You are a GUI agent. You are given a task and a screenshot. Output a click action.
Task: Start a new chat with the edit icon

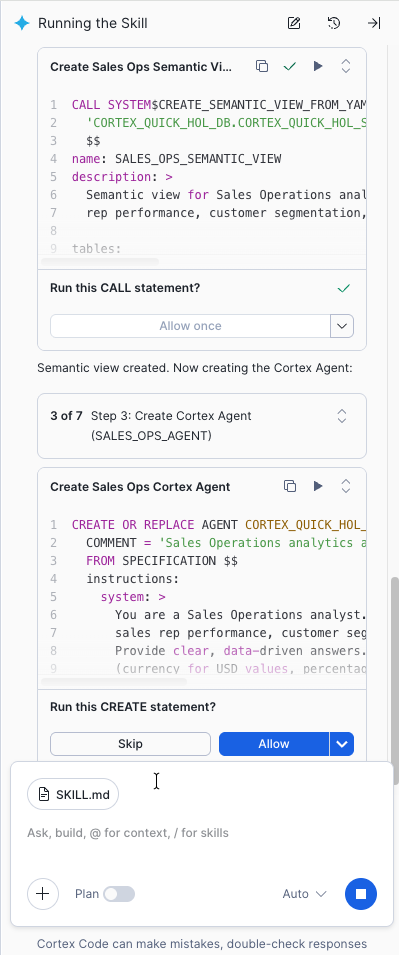294,24
